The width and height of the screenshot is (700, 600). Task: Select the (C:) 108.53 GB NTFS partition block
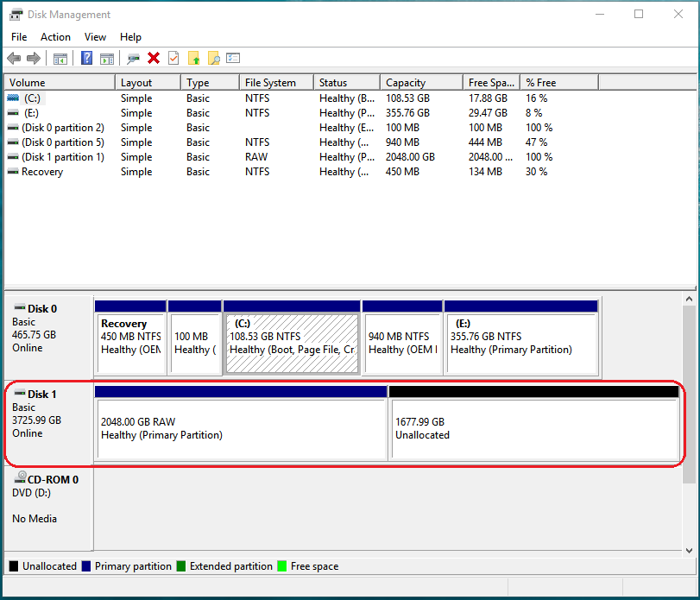[x=292, y=338]
